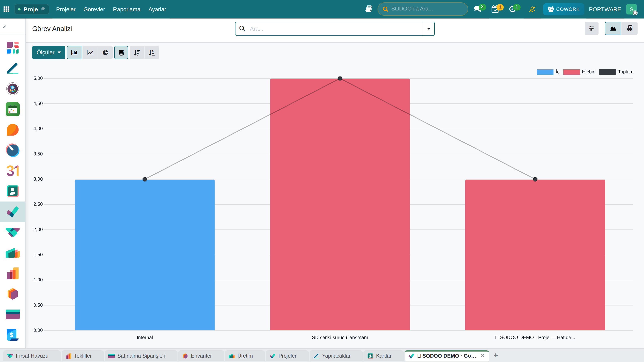Open the timer icon with badge 1
The width and height of the screenshot is (644, 362).
[x=513, y=9]
